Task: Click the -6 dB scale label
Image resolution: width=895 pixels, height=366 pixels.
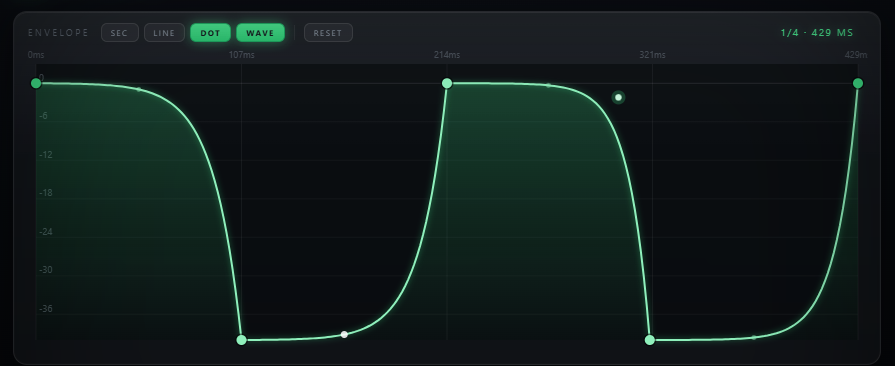Action: coord(43,116)
